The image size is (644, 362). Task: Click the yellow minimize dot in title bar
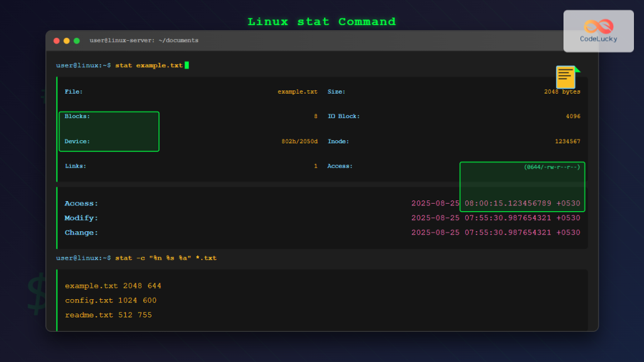pyautogui.click(x=67, y=41)
